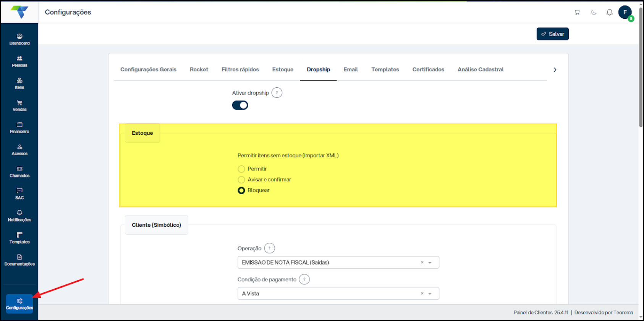Screen dimensions: 644x321
Task: Open the user avatar F menu
Action: click(x=625, y=12)
